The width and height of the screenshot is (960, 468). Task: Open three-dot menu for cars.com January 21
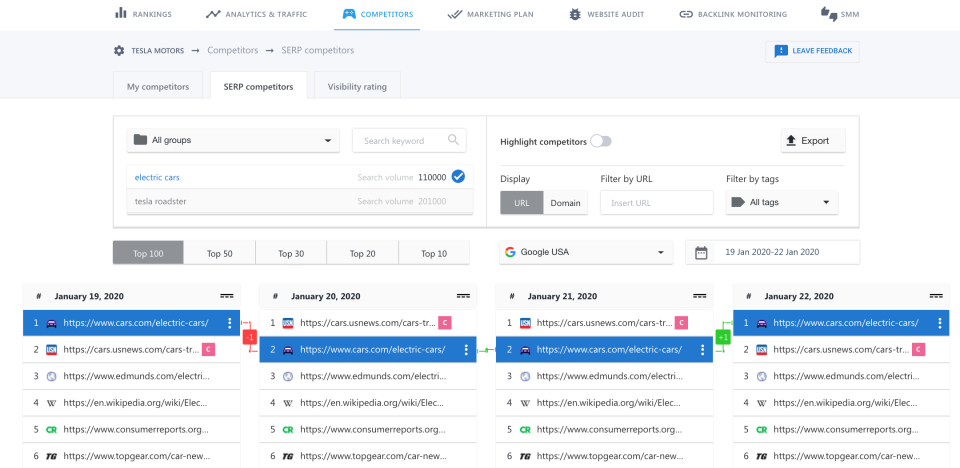pos(703,350)
